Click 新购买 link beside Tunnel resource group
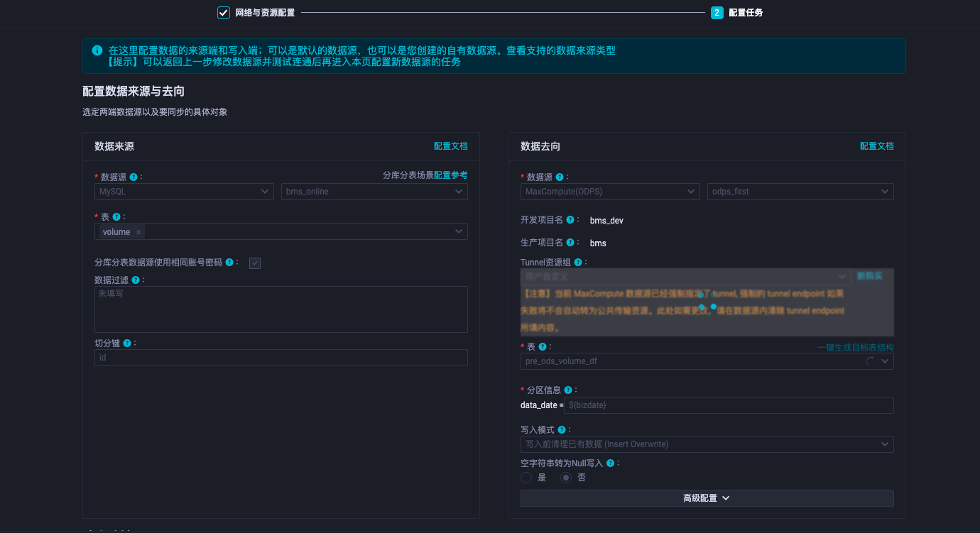The image size is (980, 533). (870, 276)
